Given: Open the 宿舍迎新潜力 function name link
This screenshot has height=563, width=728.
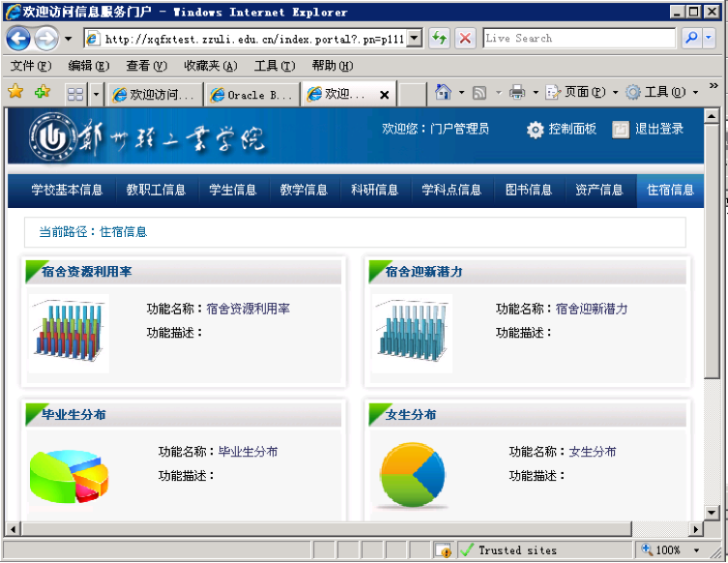Looking at the screenshot, I should (592, 309).
